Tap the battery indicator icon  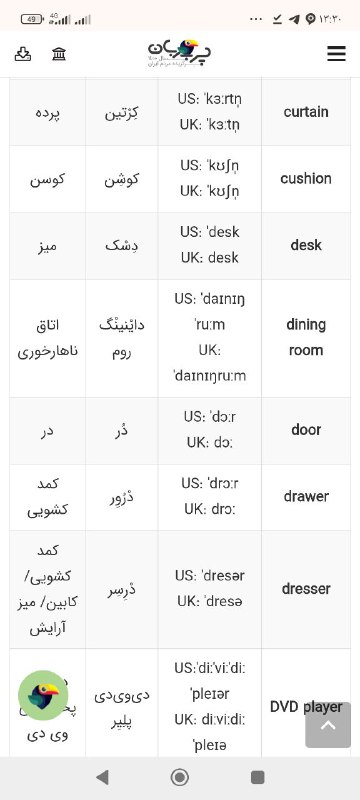pos(32,19)
